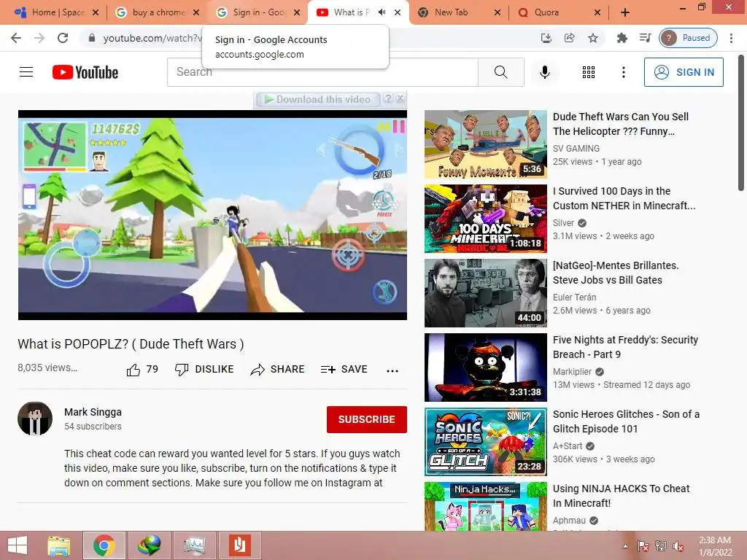Go back in browser history
Screen dimensions: 747x560
point(16,38)
